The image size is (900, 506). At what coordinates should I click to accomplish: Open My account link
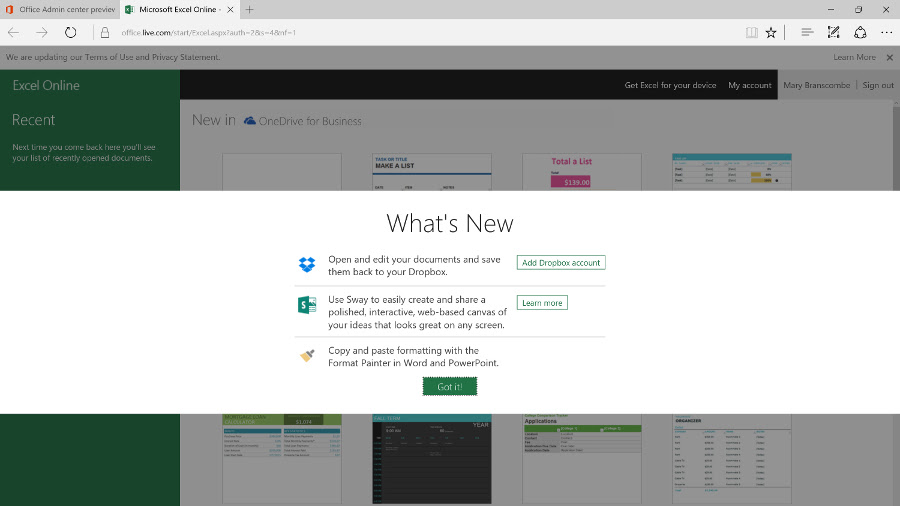(x=750, y=85)
